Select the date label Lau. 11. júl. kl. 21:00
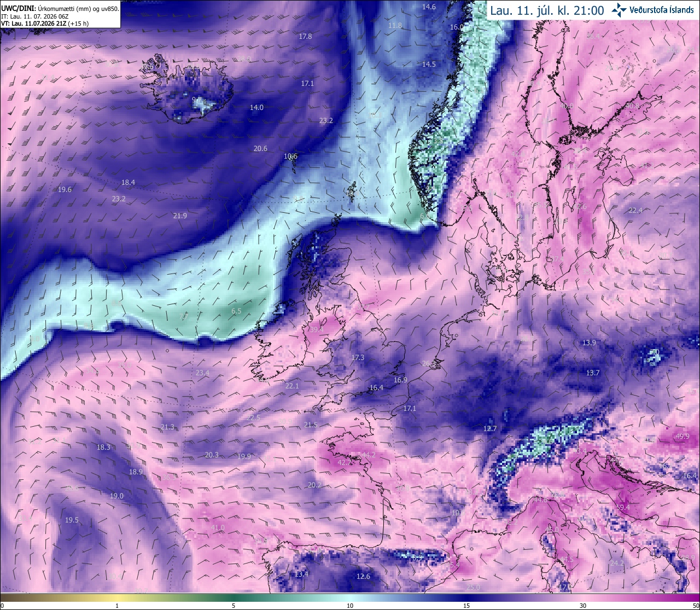This screenshot has height=610, width=700. pos(547,10)
